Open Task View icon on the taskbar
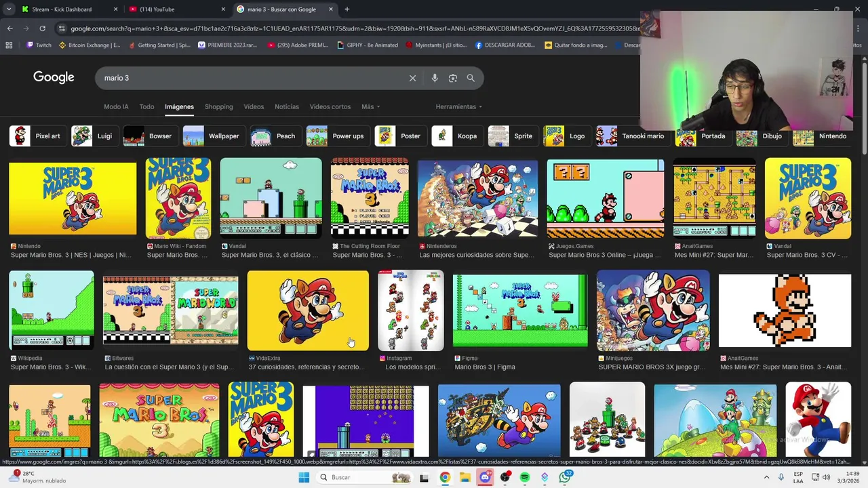The height and width of the screenshot is (488, 868). pos(424,477)
